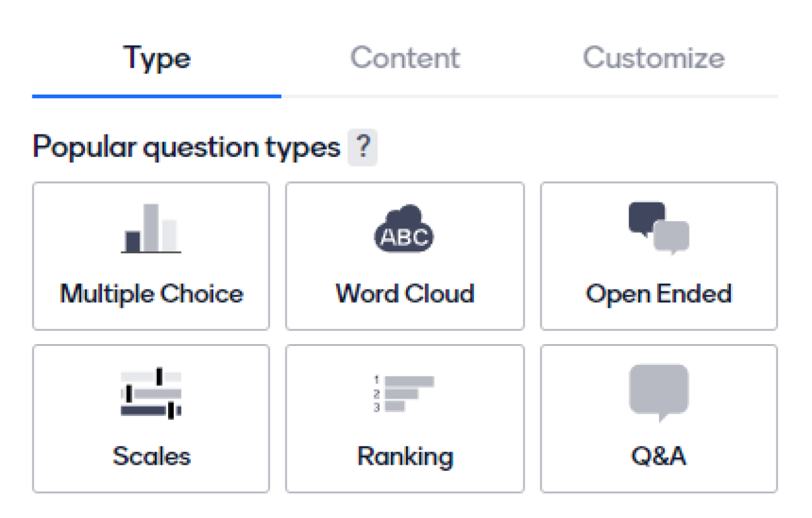Go to the Customize tab
Image resolution: width=812 pixels, height=518 pixels.
click(653, 58)
